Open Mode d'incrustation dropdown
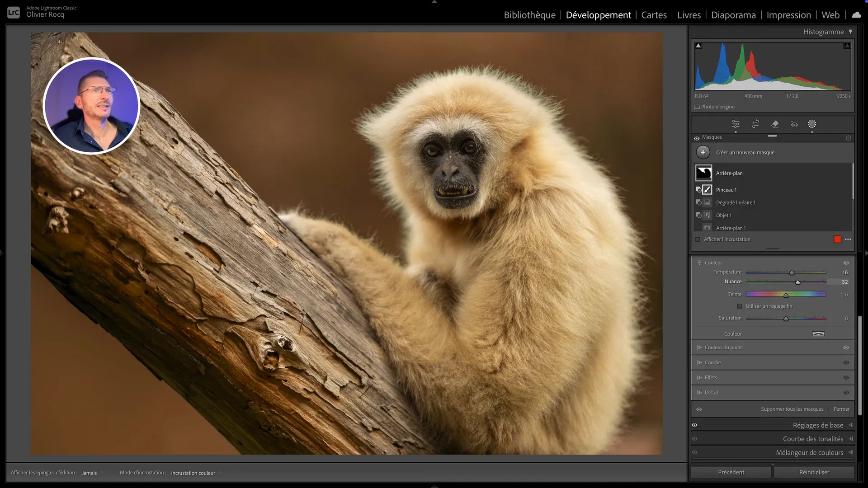Screen dimensions: 868x488 coord(195,473)
